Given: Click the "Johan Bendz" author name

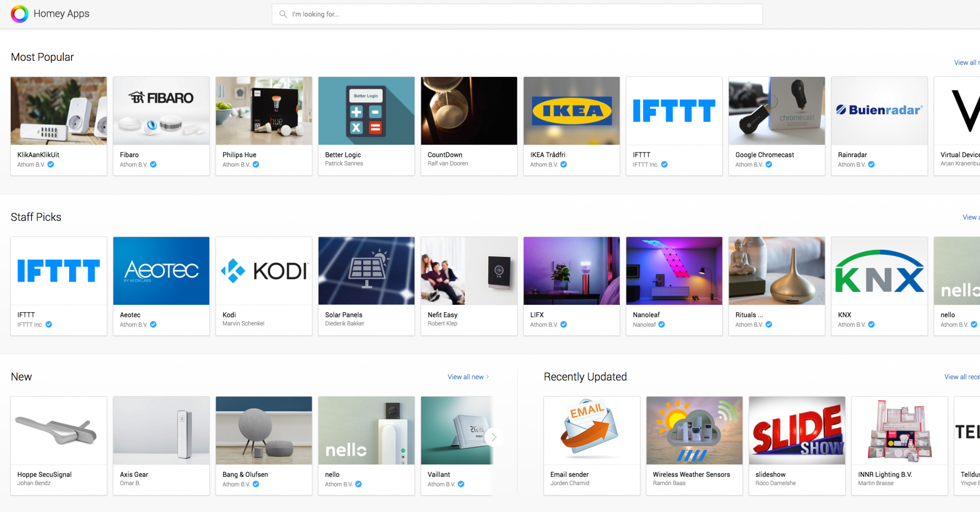Looking at the screenshot, I should pos(34,483).
